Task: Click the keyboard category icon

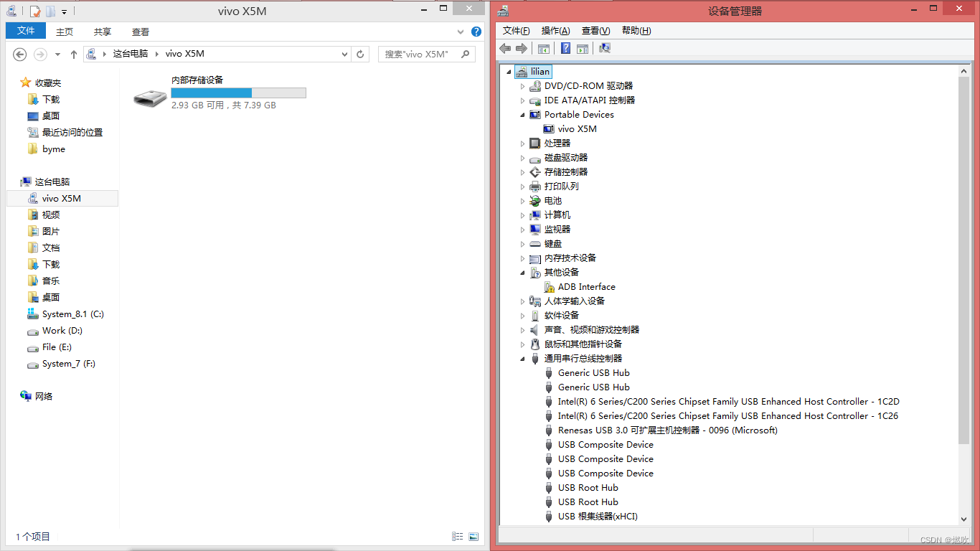Action: tap(535, 244)
